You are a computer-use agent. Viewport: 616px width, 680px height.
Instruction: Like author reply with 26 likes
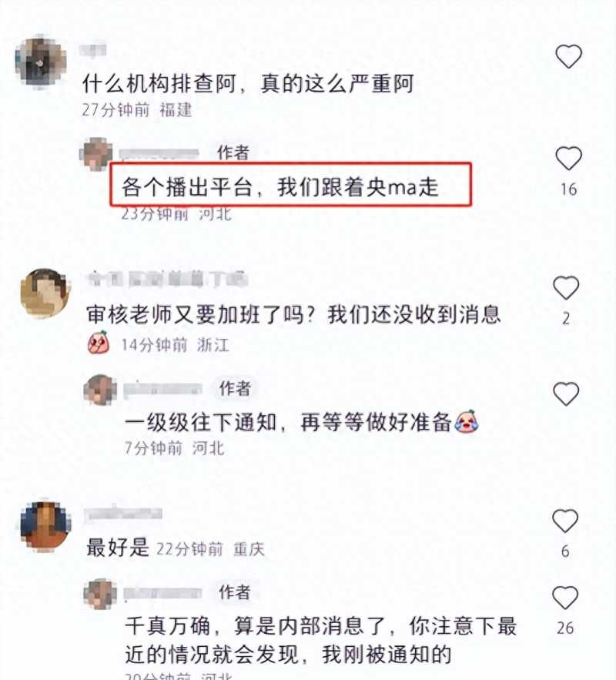coord(565,597)
